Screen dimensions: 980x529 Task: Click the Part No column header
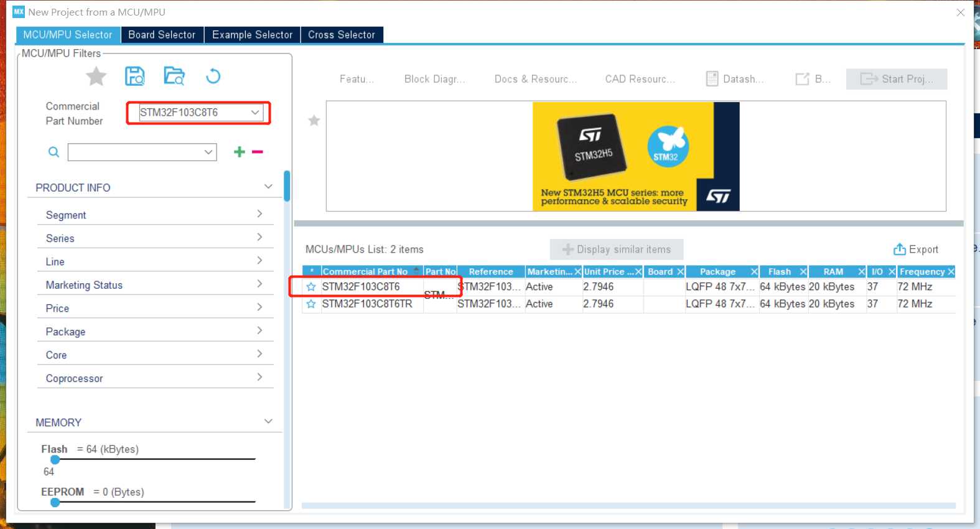441,271
